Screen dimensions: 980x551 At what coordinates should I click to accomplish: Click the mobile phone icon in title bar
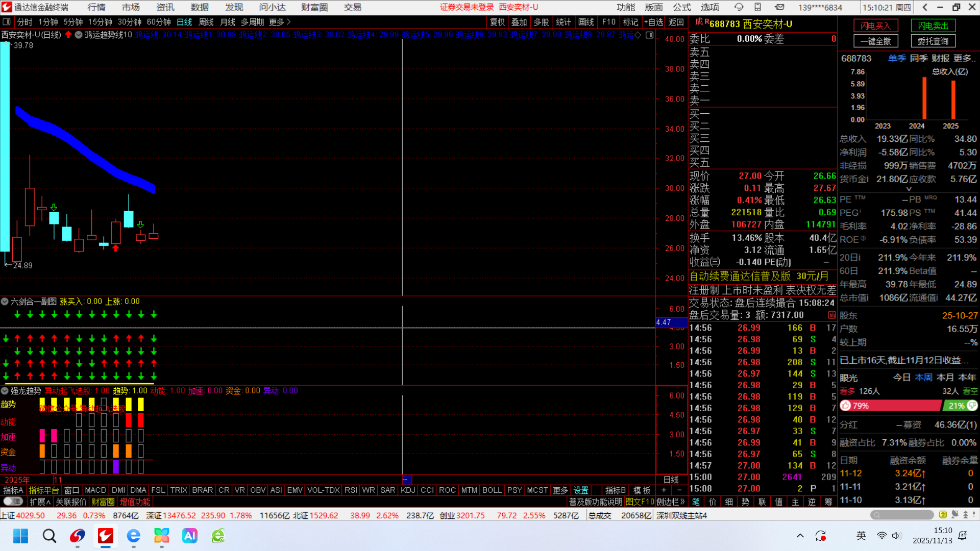click(x=757, y=7)
